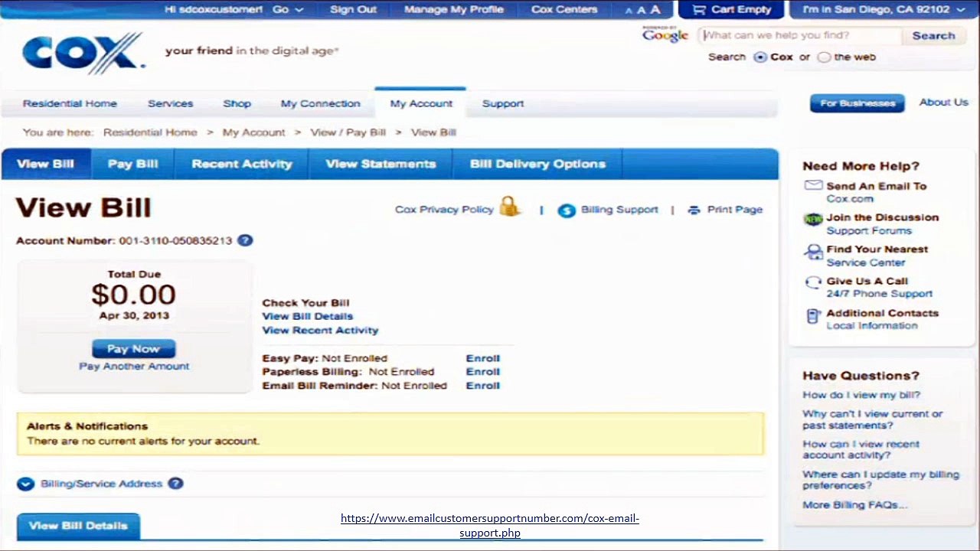The width and height of the screenshot is (980, 551).
Task: Click the Pay Another Amount link
Action: pyautogui.click(x=134, y=366)
